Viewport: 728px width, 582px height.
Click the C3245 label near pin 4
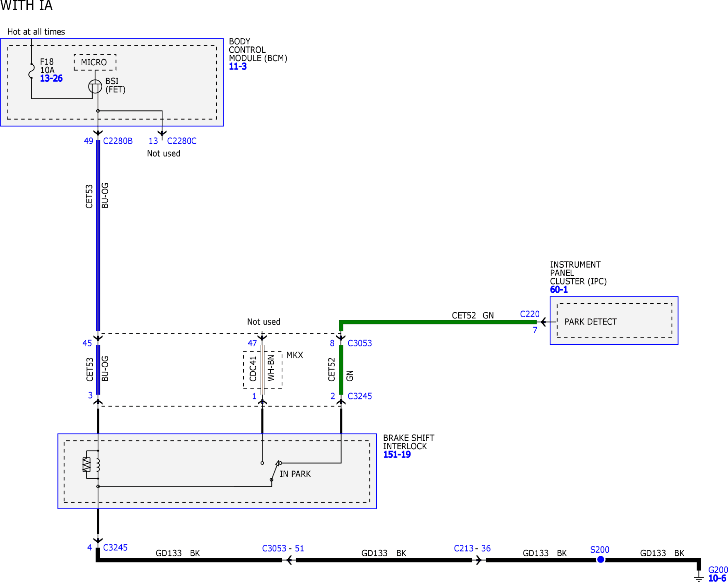coord(115,548)
